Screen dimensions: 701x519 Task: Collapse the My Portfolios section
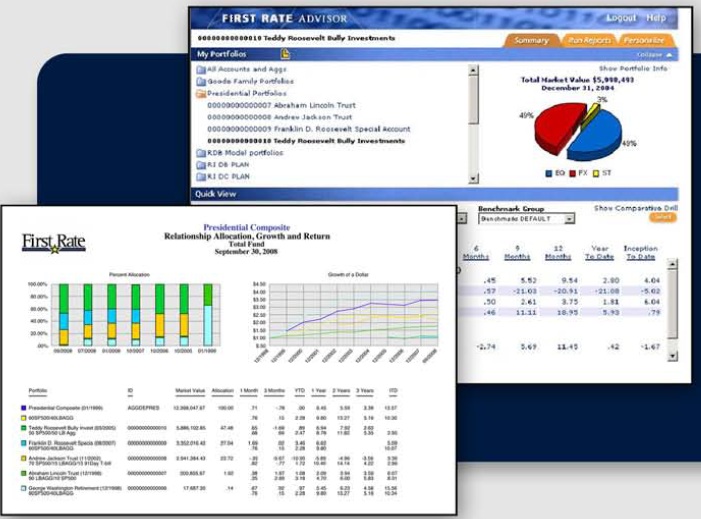654,55
